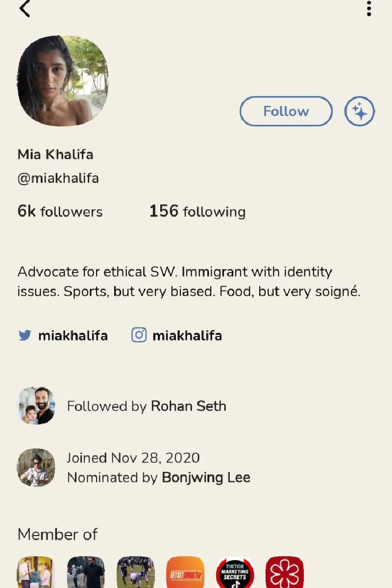Click the Twitter bird icon
The image size is (392, 588).
[x=24, y=336]
